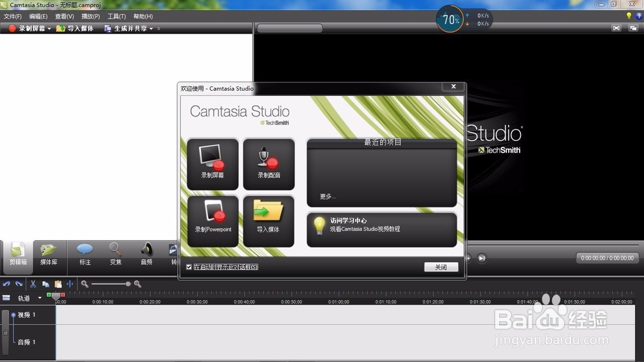Click the timeline zoom slider handle
The image size is (644, 362).
pos(128,284)
